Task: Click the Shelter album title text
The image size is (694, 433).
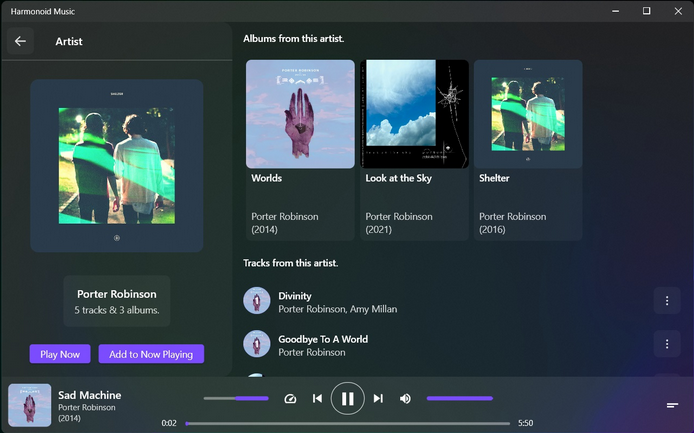Action: 494,178
